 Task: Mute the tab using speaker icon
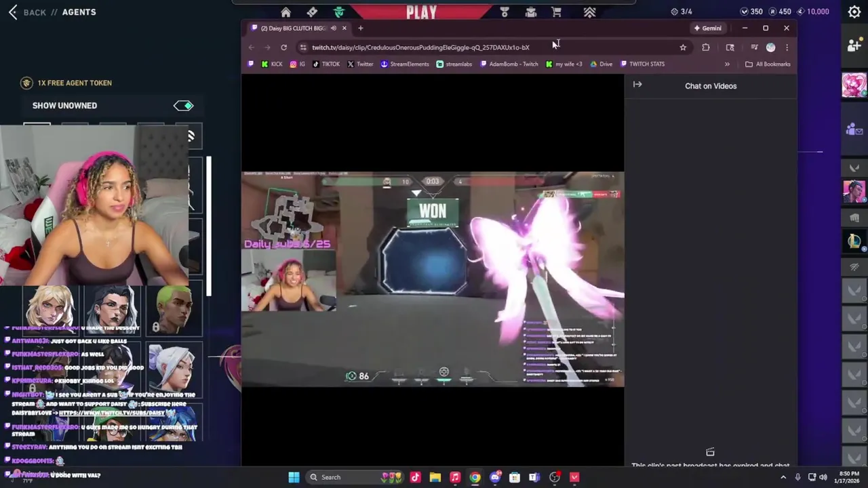333,28
